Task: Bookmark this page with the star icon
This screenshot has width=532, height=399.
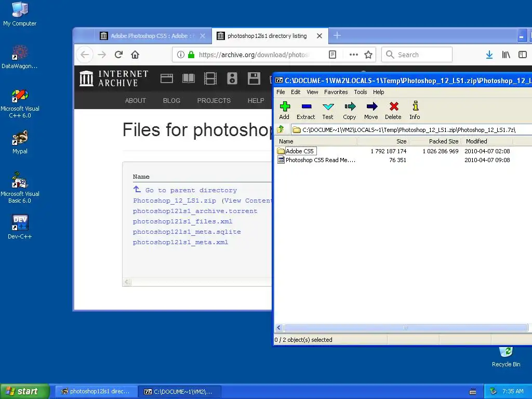Action: pyautogui.click(x=368, y=55)
